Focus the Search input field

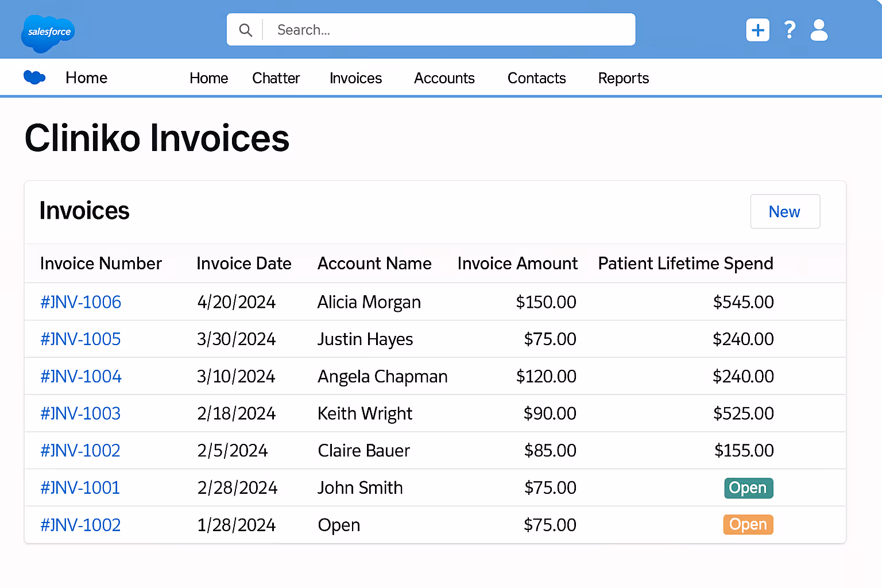tap(431, 29)
